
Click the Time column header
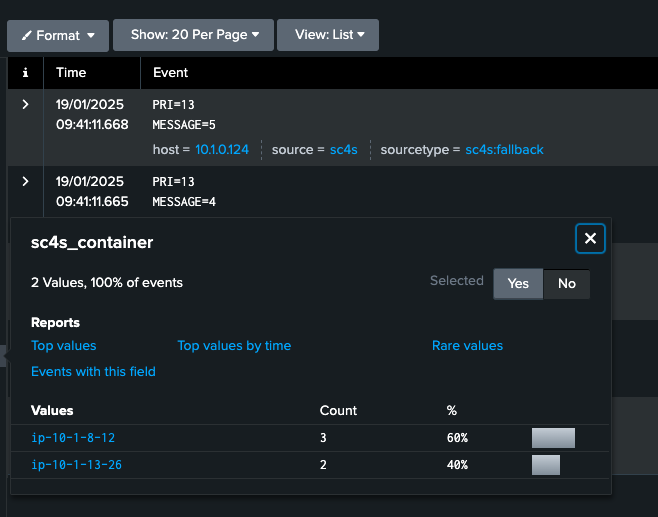coord(71,73)
